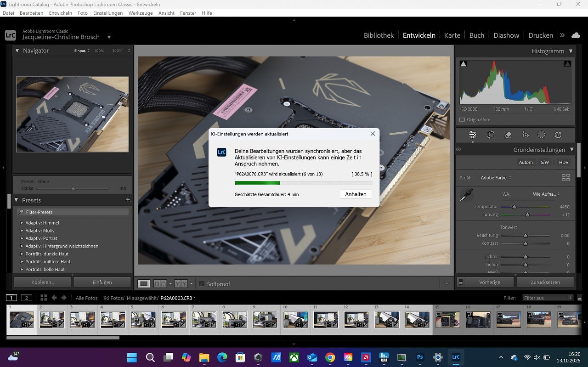
Task: Expand the Adaptiv: Himmel preset group
Action: click(22, 223)
